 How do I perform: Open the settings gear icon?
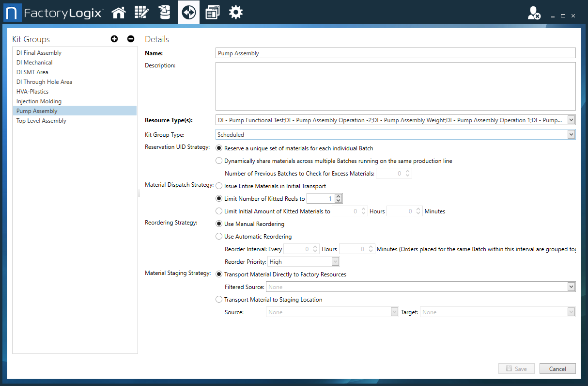[236, 12]
